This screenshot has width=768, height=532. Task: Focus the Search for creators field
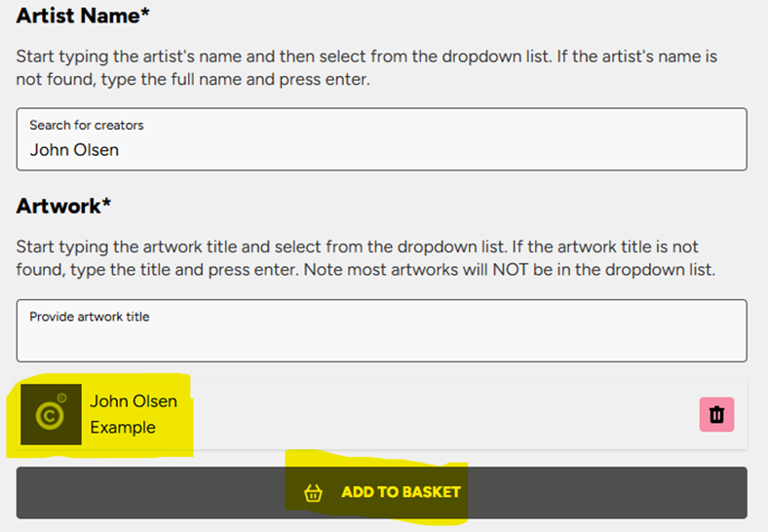pyautogui.click(x=381, y=139)
